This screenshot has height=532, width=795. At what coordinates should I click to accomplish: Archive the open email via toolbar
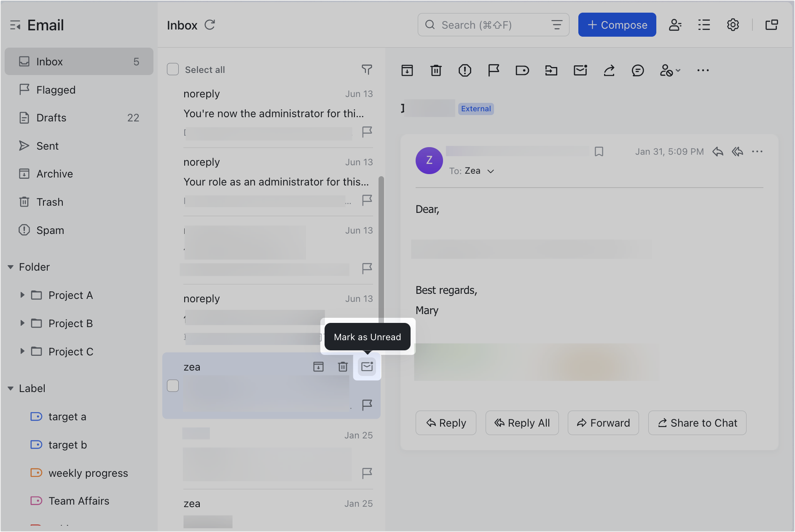tap(407, 70)
